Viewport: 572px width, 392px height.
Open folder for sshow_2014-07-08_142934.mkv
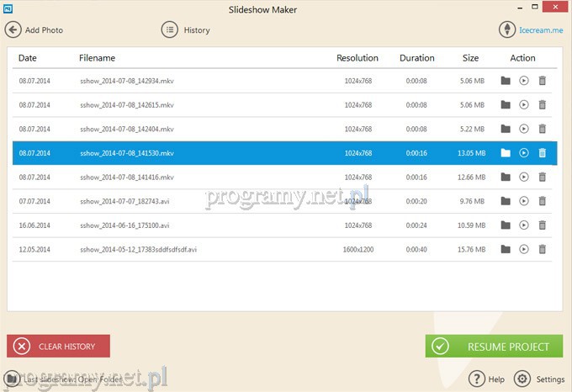[506, 82]
